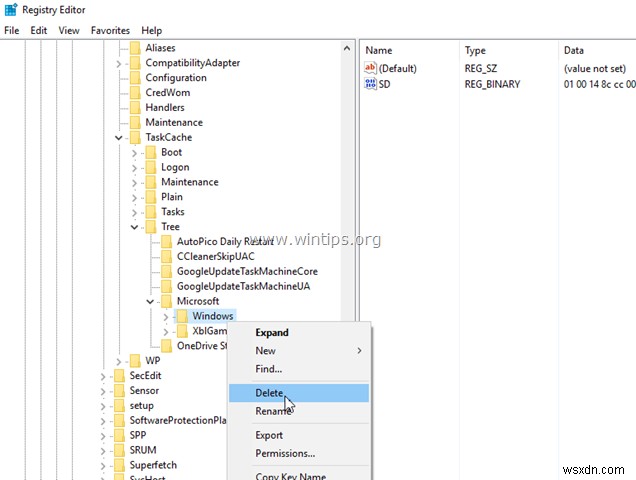636x480 pixels.
Task: Click the XblGam folder icon
Action: pos(182,331)
